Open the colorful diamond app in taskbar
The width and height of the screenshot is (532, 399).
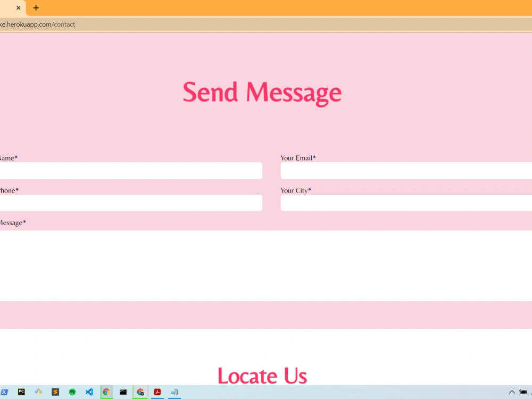coord(38,392)
